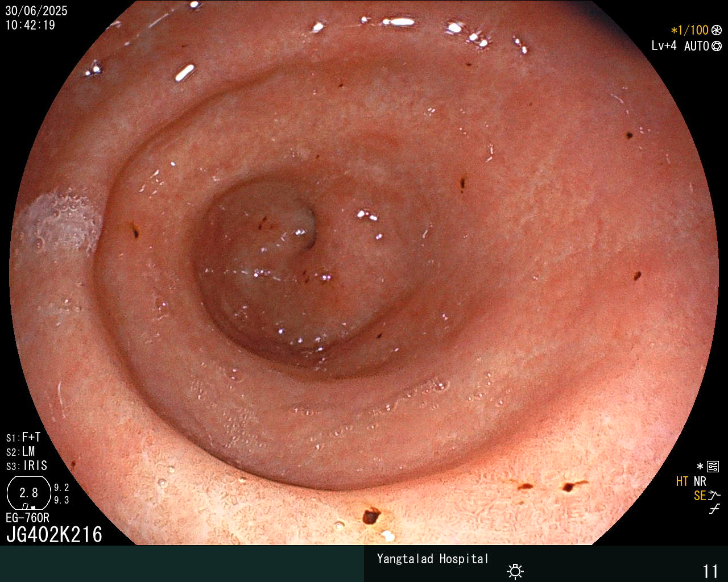The height and width of the screenshot is (582, 728).
Task: Click the image count number 11
Action: tap(711, 571)
